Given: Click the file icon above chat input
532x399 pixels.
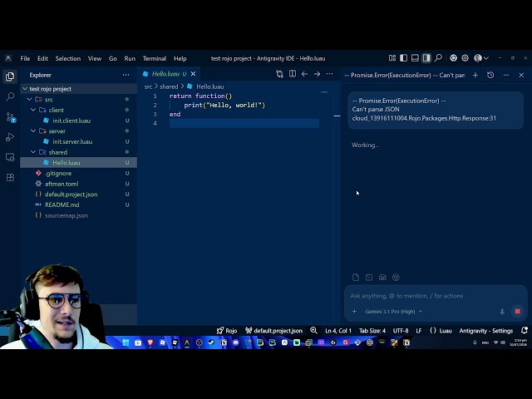Looking at the screenshot, I should click(356, 278).
